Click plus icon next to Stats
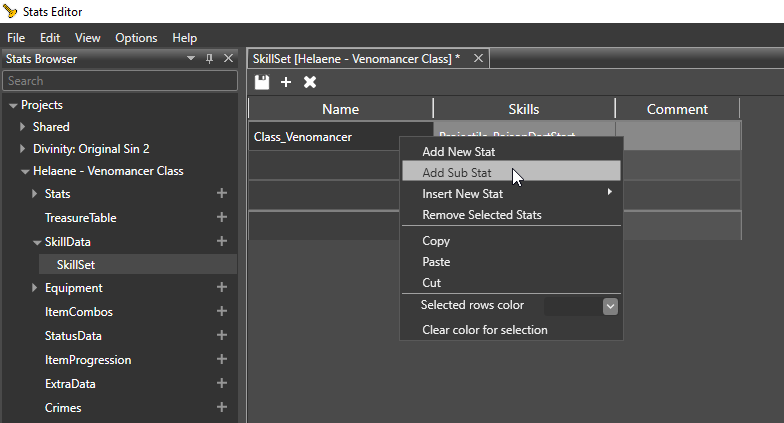 pos(222,194)
